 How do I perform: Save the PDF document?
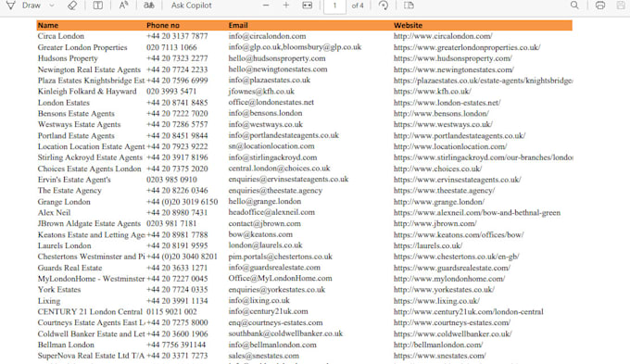[x=621, y=6]
